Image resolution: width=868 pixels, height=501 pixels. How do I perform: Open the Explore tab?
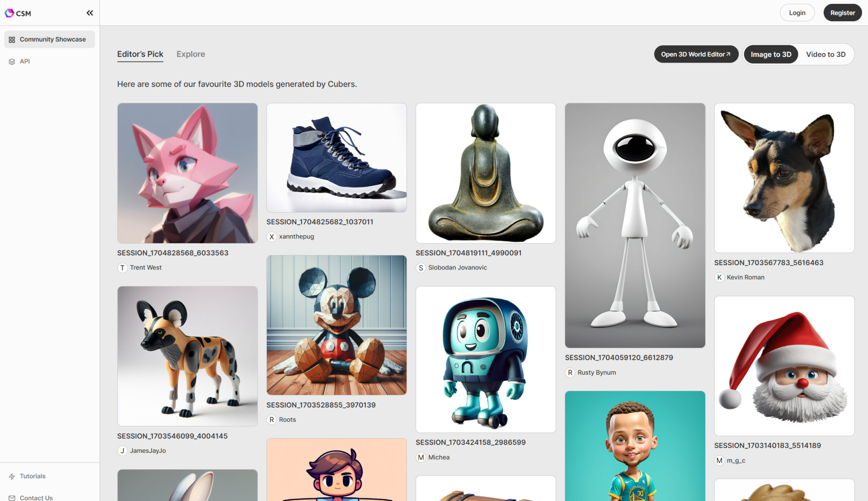point(191,54)
